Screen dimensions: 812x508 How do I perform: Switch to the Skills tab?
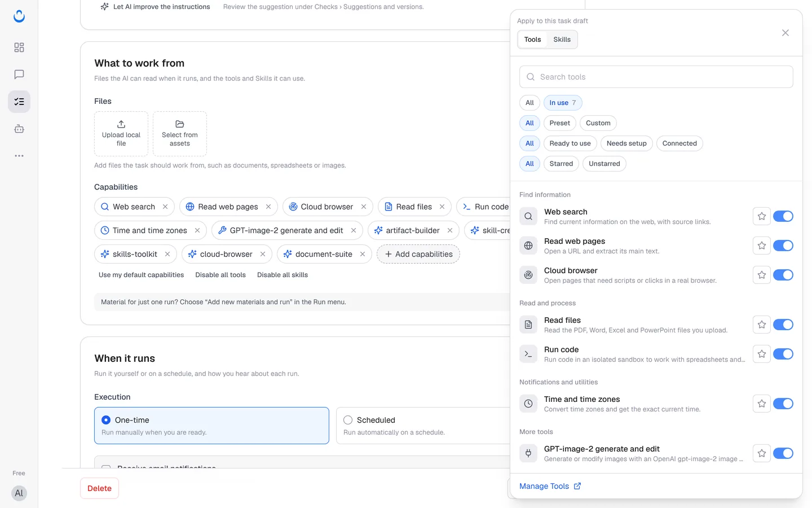click(x=562, y=40)
